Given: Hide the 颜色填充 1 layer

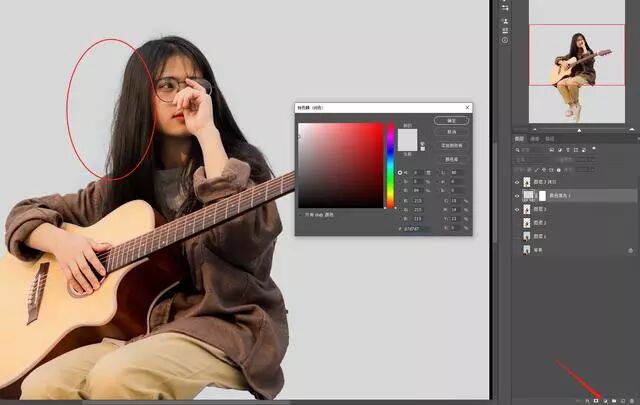Looking at the screenshot, I should pyautogui.click(x=517, y=196).
